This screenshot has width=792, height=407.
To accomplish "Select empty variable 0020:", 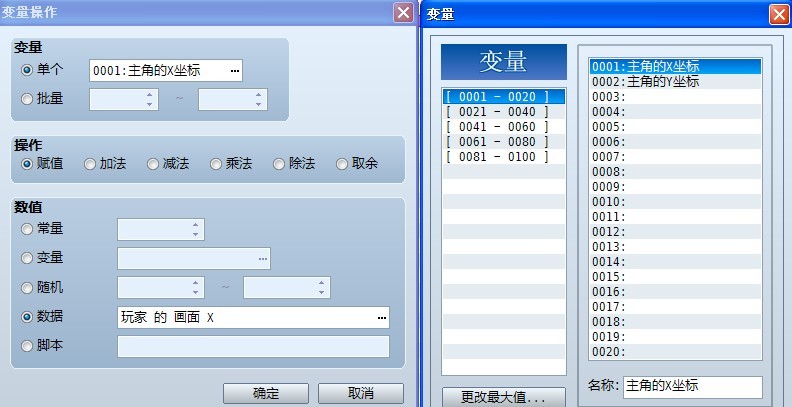I will pos(675,352).
